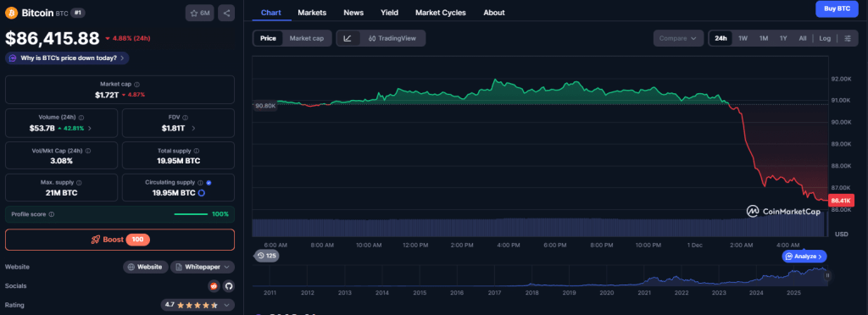Open the Website link button
The width and height of the screenshot is (868, 315).
(x=146, y=267)
